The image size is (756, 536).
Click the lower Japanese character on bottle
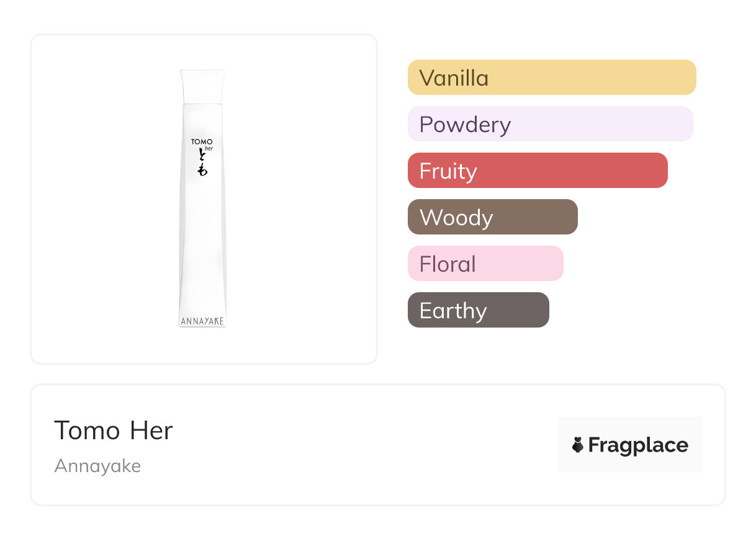pos(202,169)
